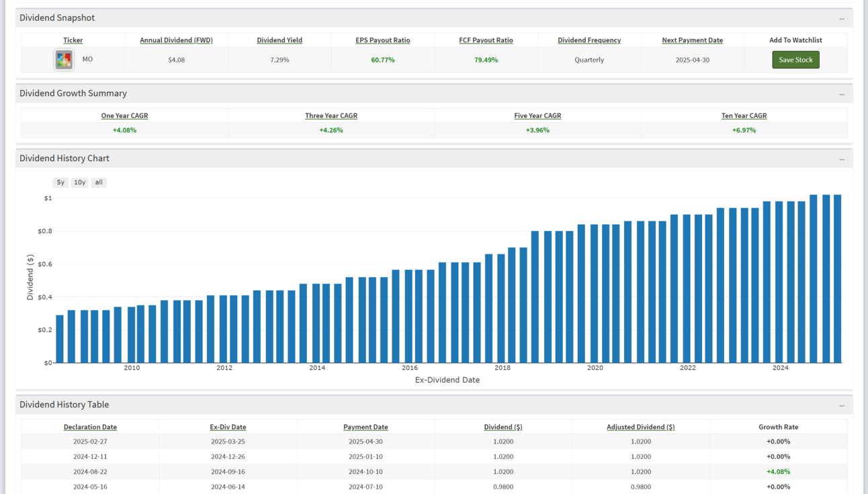The width and height of the screenshot is (868, 494).
Task: Click the MO ticker logo icon
Action: [64, 60]
